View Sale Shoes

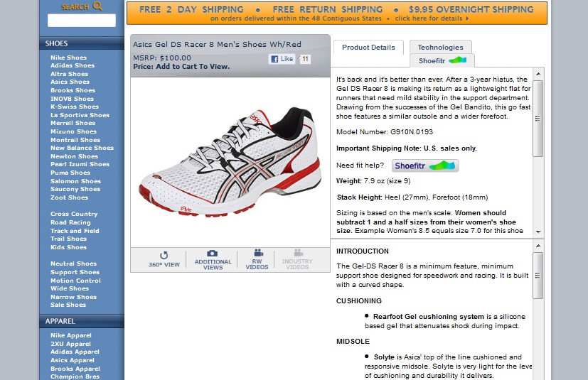[68, 305]
